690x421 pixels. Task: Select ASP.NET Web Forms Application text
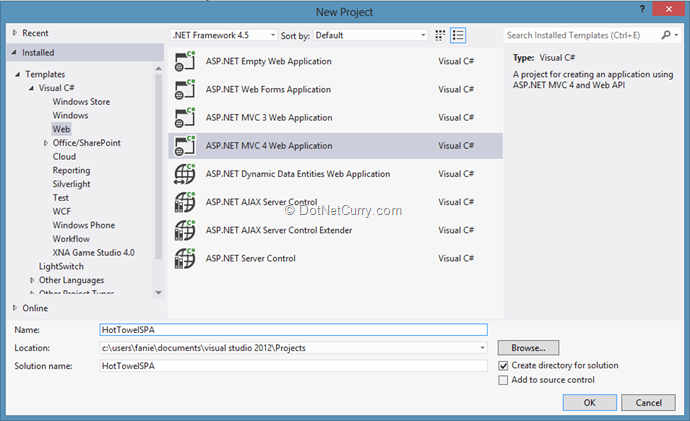pos(268,89)
